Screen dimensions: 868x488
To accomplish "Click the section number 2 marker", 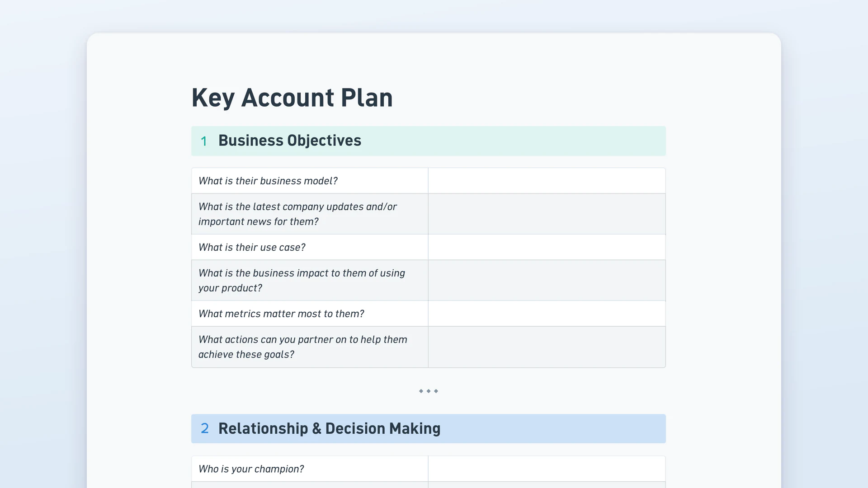I will click(x=205, y=428).
